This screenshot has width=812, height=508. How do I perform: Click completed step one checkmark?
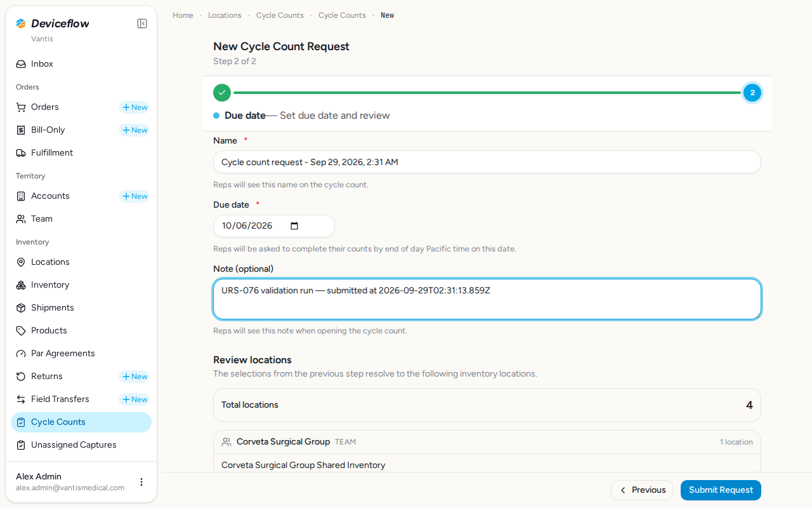222,93
